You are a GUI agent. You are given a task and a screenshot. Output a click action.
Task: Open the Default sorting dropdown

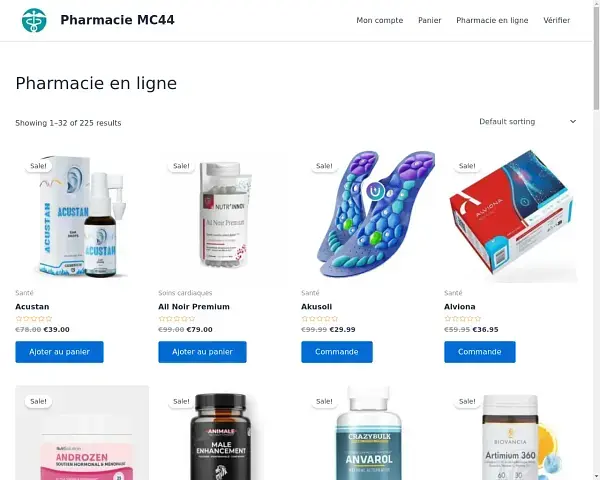coord(528,122)
